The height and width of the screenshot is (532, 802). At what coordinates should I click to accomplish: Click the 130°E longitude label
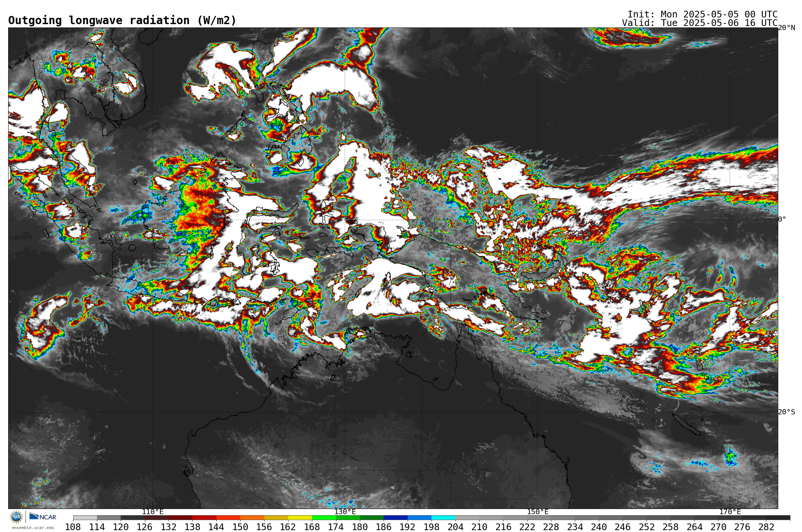click(345, 512)
